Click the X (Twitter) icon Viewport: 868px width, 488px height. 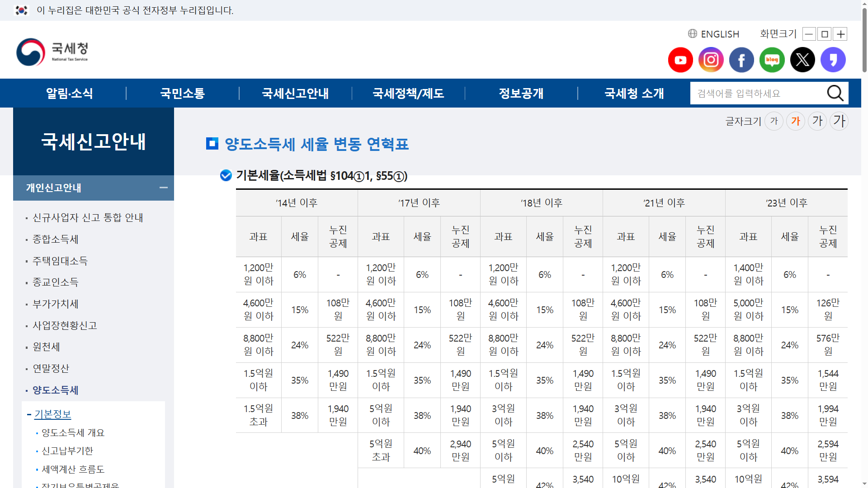pos(802,60)
